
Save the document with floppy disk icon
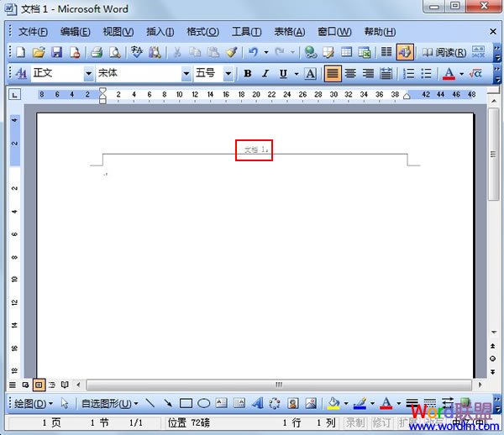click(x=56, y=52)
